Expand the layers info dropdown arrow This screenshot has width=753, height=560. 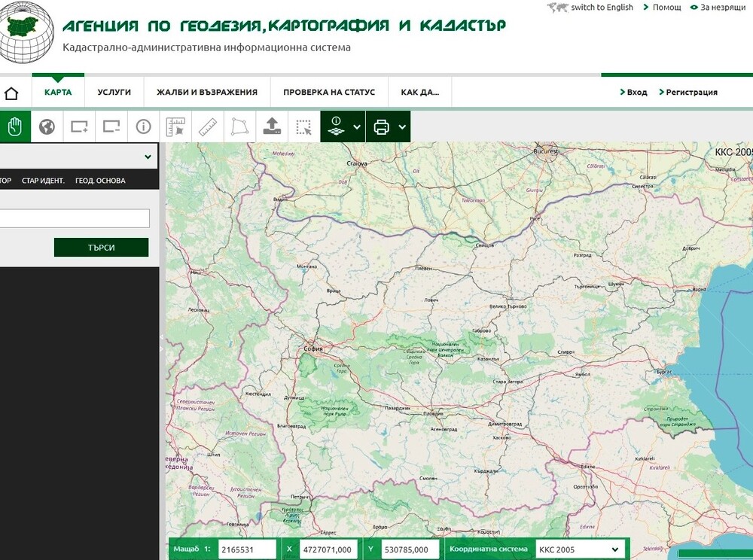pyautogui.click(x=357, y=127)
